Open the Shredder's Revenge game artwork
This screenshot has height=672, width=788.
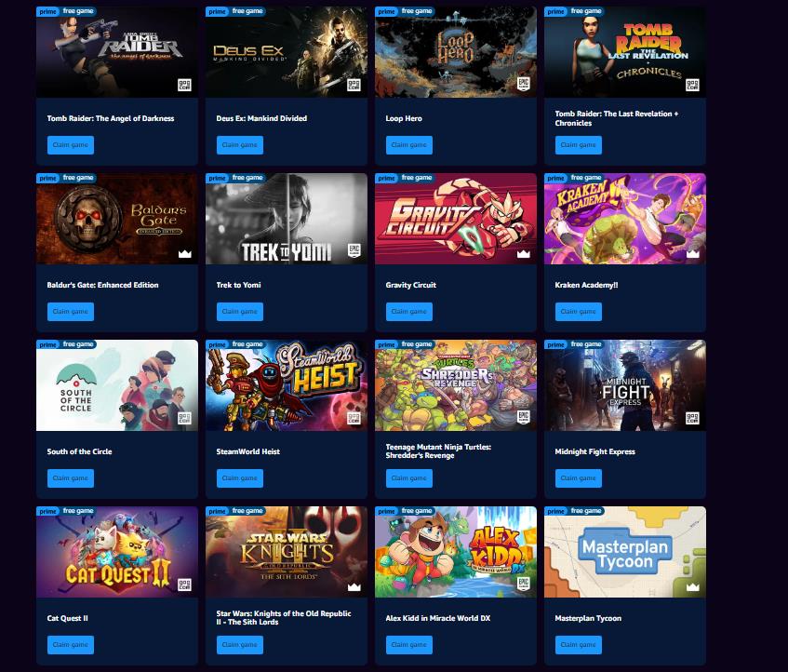coord(456,385)
